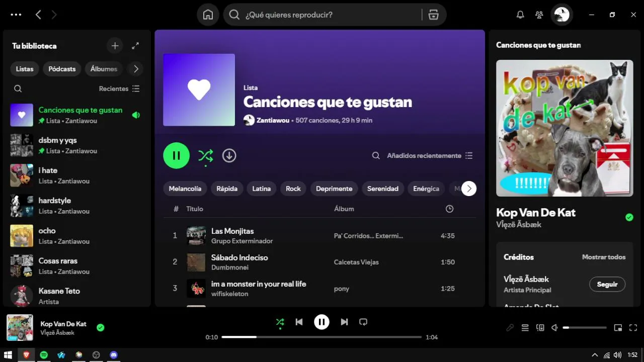Switch the player to full screen

click(633, 328)
